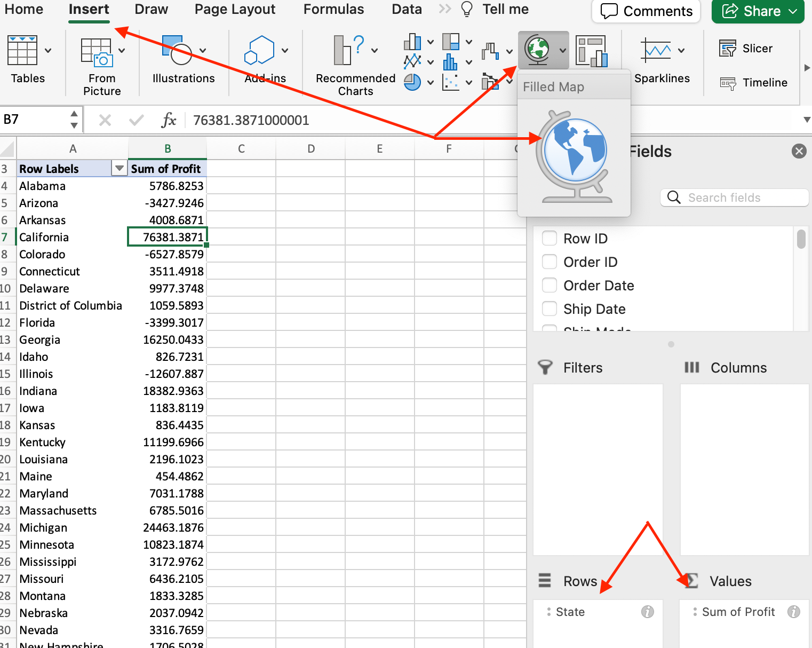Insert a PivotChart icon
The height and width of the screenshot is (648, 812).
tap(592, 51)
